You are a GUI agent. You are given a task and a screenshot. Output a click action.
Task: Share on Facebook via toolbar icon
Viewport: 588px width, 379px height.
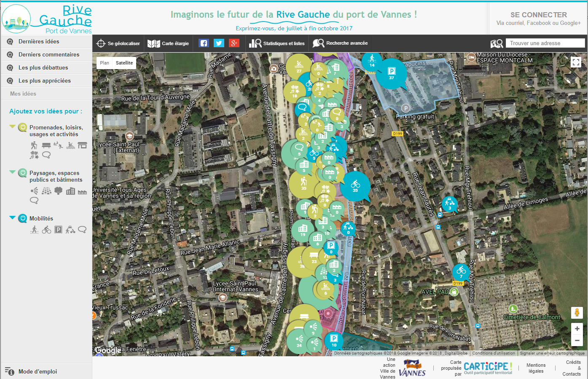click(204, 43)
